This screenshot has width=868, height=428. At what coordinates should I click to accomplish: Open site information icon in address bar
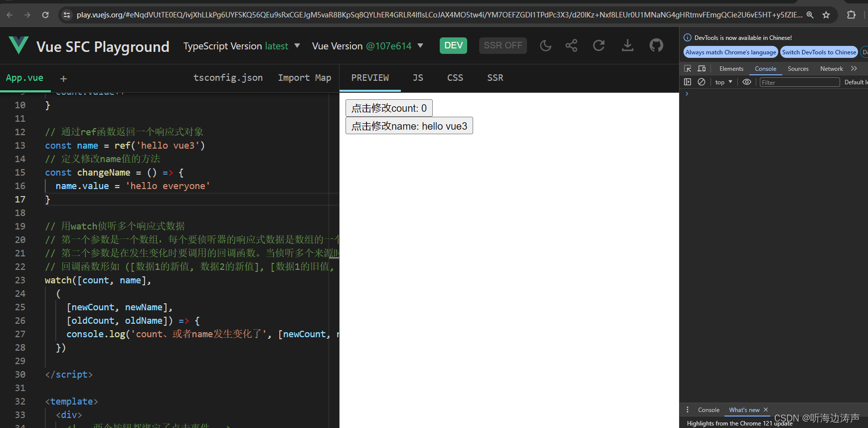tap(67, 15)
